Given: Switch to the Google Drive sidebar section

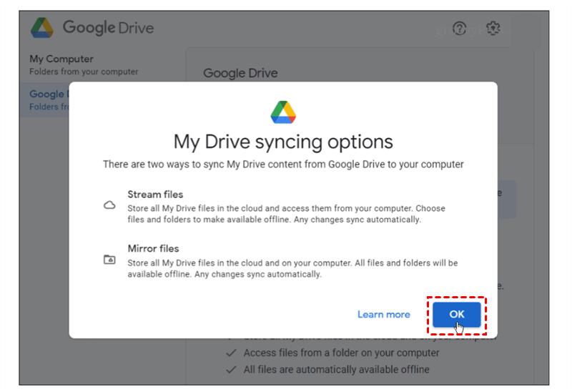Looking at the screenshot, I should (x=47, y=94).
